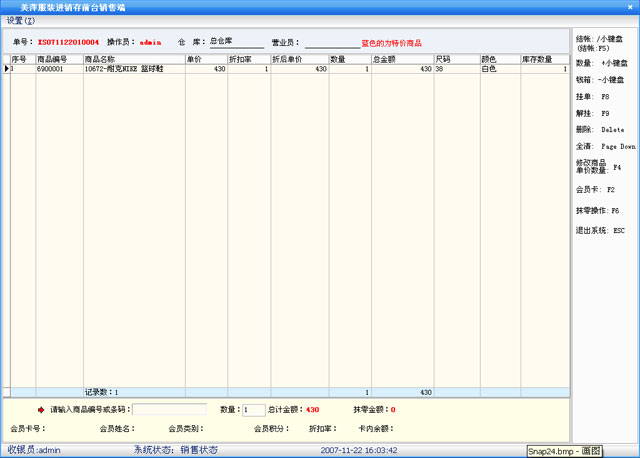640x458 pixels.
Task: Click the 颜色 cell showing 白色
Action: (499, 70)
